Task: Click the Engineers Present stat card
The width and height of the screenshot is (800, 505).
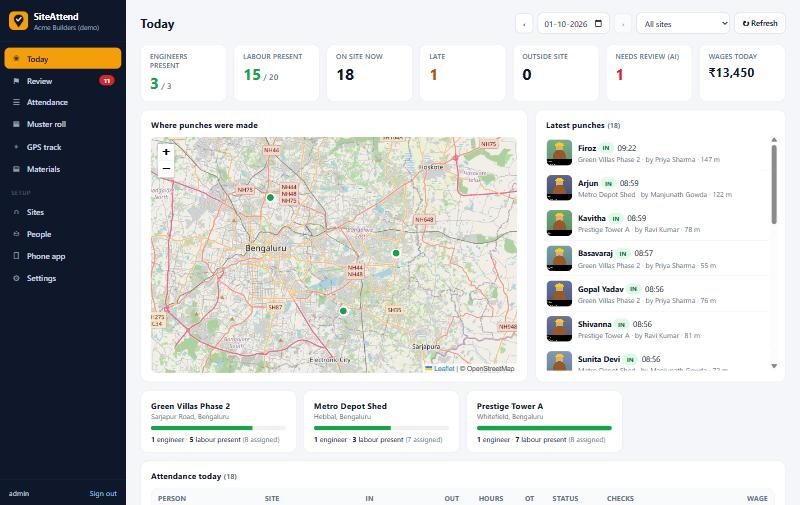Action: tap(183, 72)
